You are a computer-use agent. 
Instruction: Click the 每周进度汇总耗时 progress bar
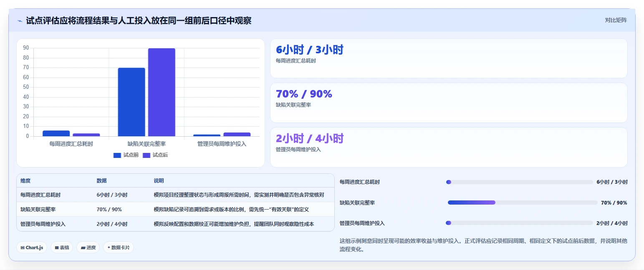pos(519,182)
